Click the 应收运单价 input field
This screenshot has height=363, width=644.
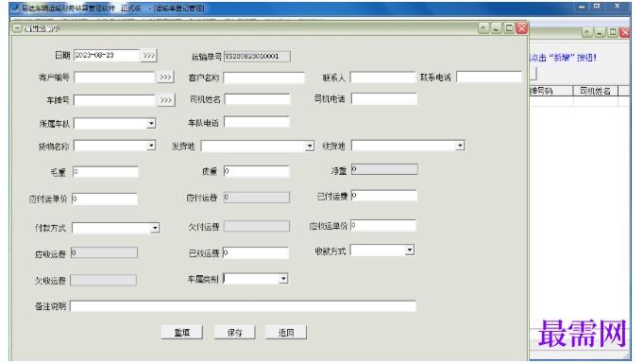click(383, 225)
